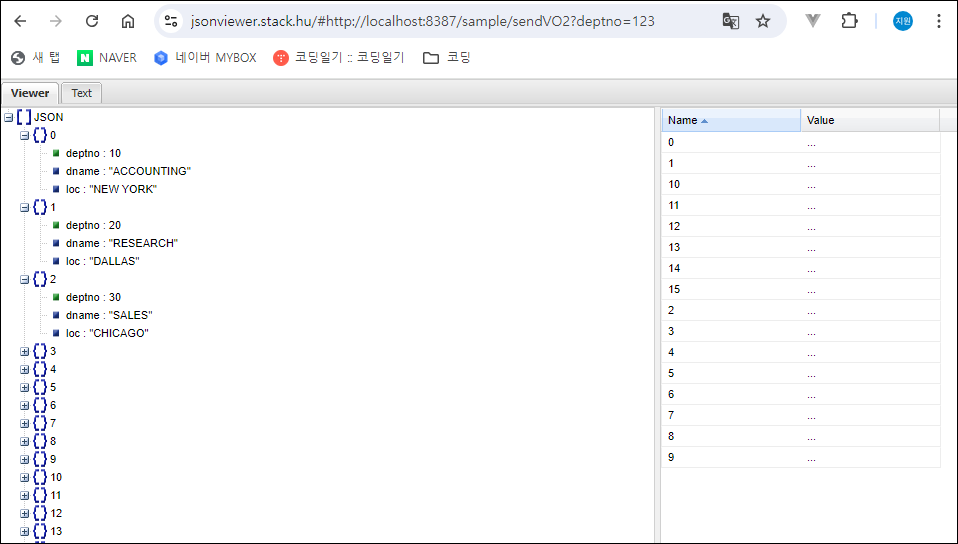Switch to the Viewer tab

click(x=30, y=93)
